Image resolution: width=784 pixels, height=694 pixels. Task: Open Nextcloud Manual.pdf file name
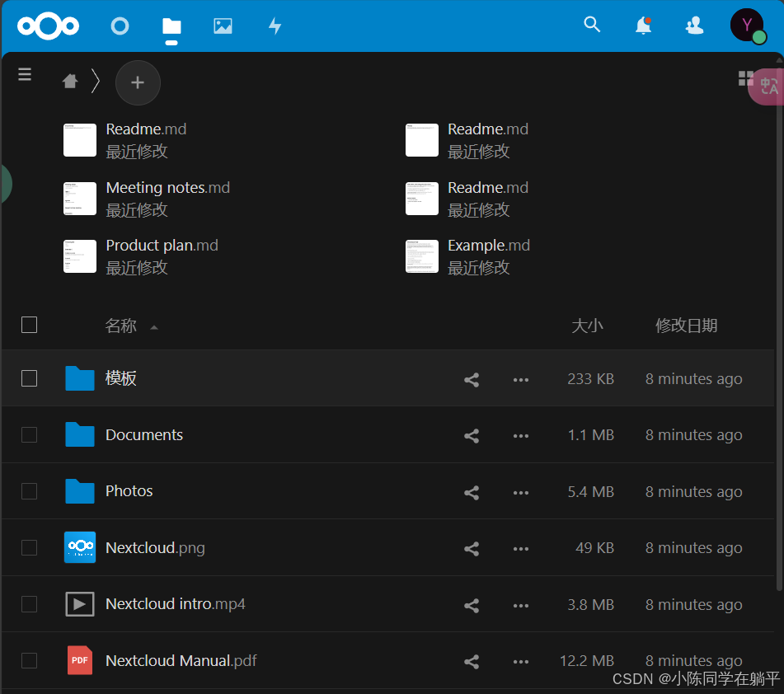pos(181,660)
